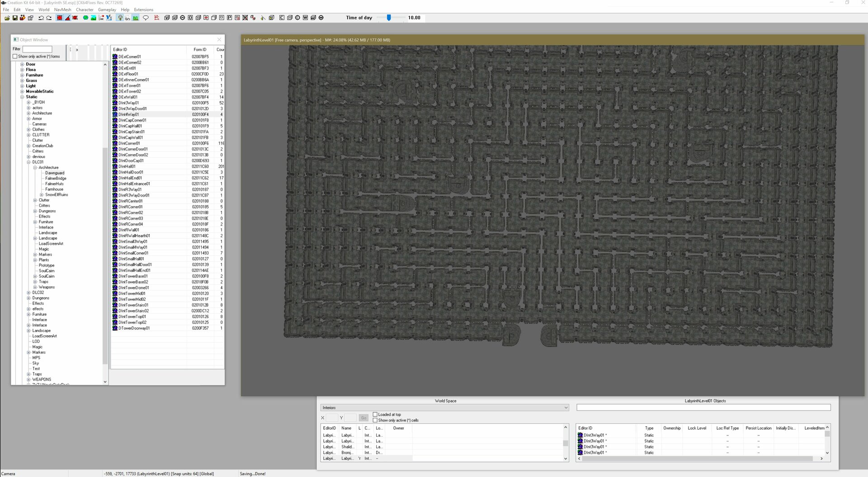Click the crossed-out box toolbar icon
The image size is (868, 477).
[245, 18]
